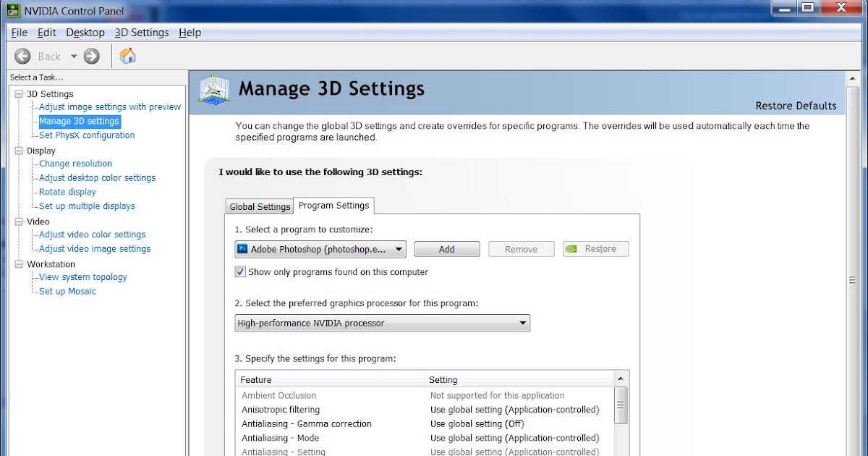This screenshot has width=868, height=456.
Task: Open Adjust image settings with preview
Action: [x=110, y=107]
